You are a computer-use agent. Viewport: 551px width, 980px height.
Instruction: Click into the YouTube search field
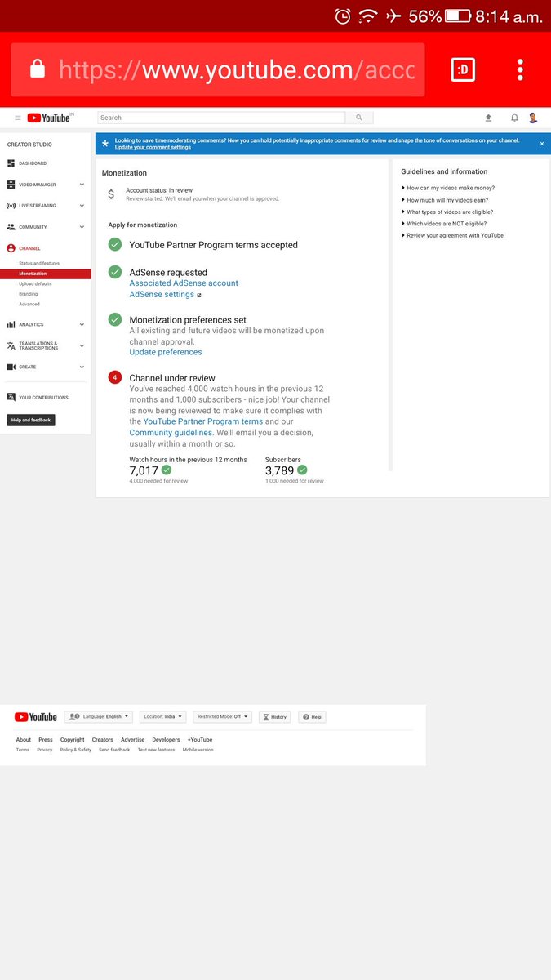(221, 118)
